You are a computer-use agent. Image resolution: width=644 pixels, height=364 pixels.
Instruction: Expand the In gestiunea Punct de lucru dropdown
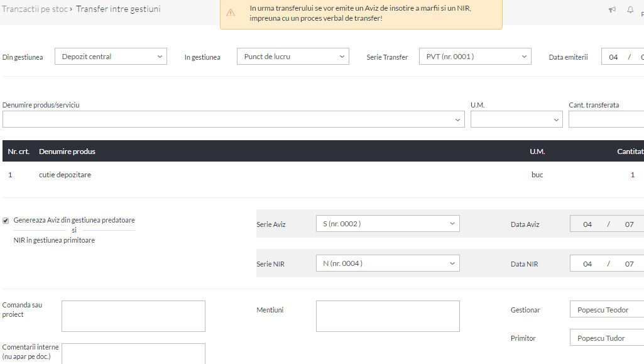coord(293,57)
